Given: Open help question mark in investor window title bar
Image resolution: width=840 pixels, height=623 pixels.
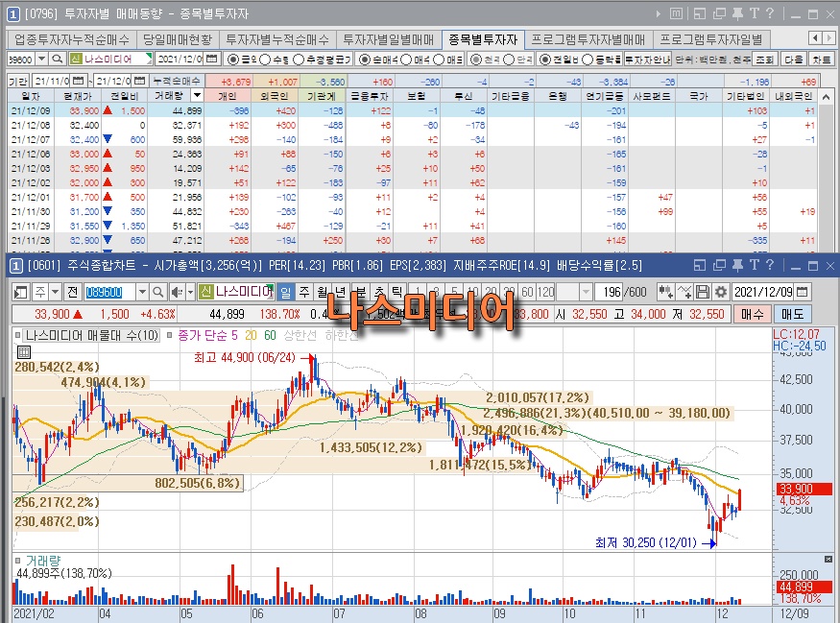Looking at the screenshot, I should pyautogui.click(x=770, y=14).
